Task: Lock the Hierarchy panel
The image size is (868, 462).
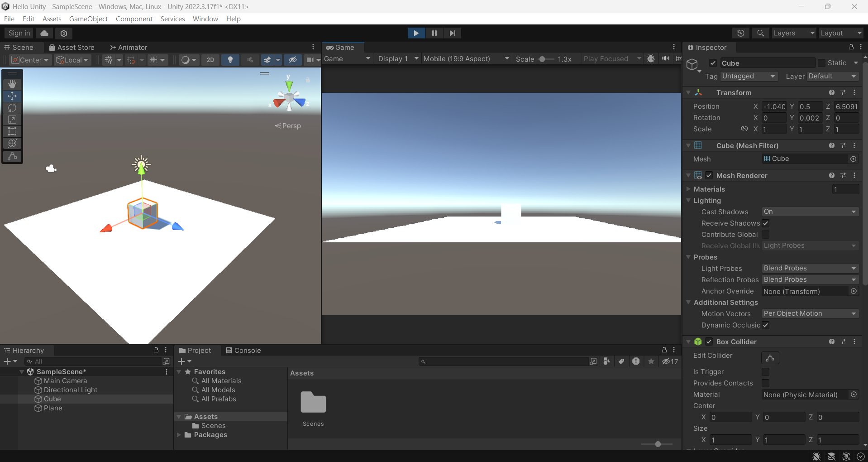Action: coord(156,350)
